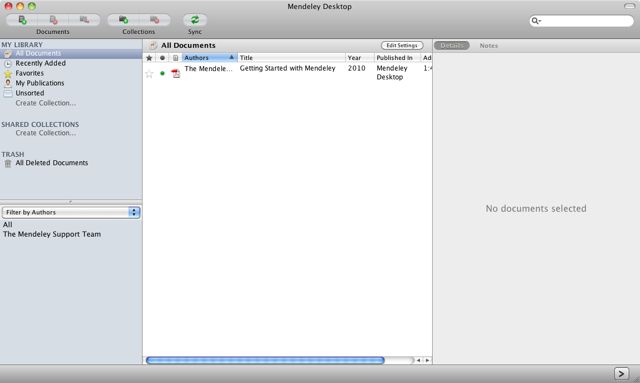The image size is (640, 383).
Task: Toggle favorite star on Getting Started row
Action: click(149, 74)
